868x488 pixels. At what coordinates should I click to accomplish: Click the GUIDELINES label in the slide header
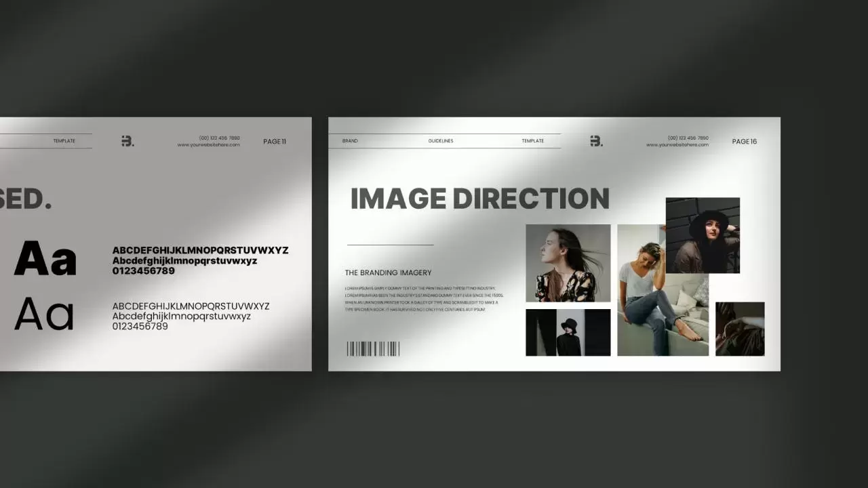(441, 141)
